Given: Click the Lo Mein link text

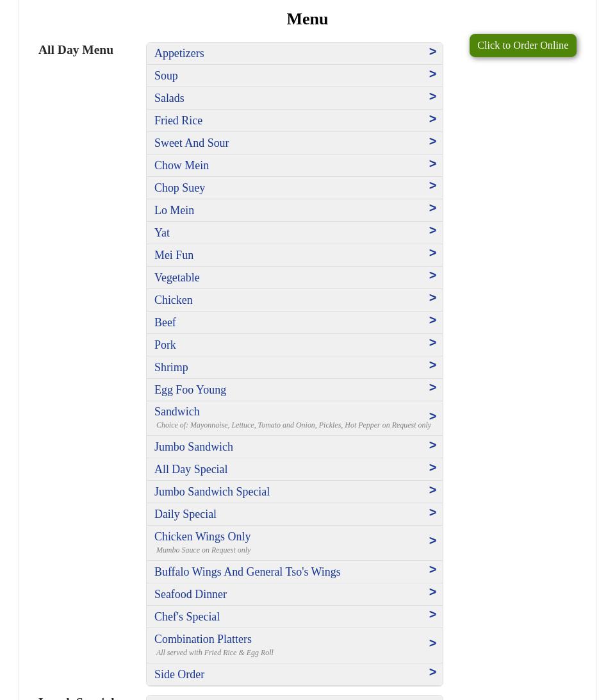Looking at the screenshot, I should [x=174, y=210].
